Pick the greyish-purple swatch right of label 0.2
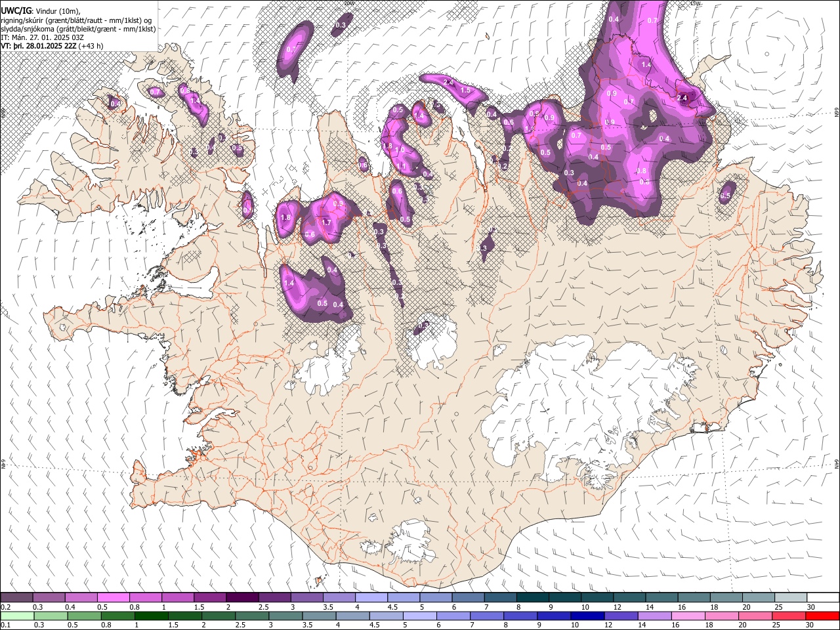This screenshot has height=630, width=840. [16, 597]
